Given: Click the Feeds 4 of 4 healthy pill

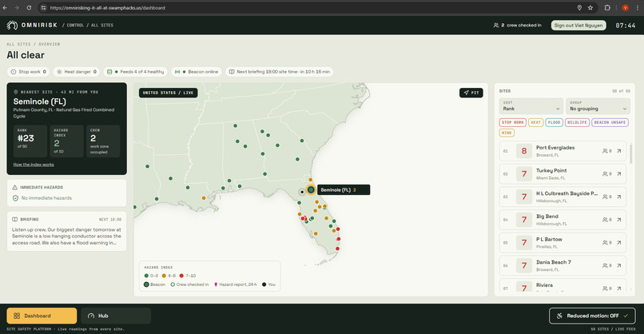Looking at the screenshot, I should [x=136, y=72].
